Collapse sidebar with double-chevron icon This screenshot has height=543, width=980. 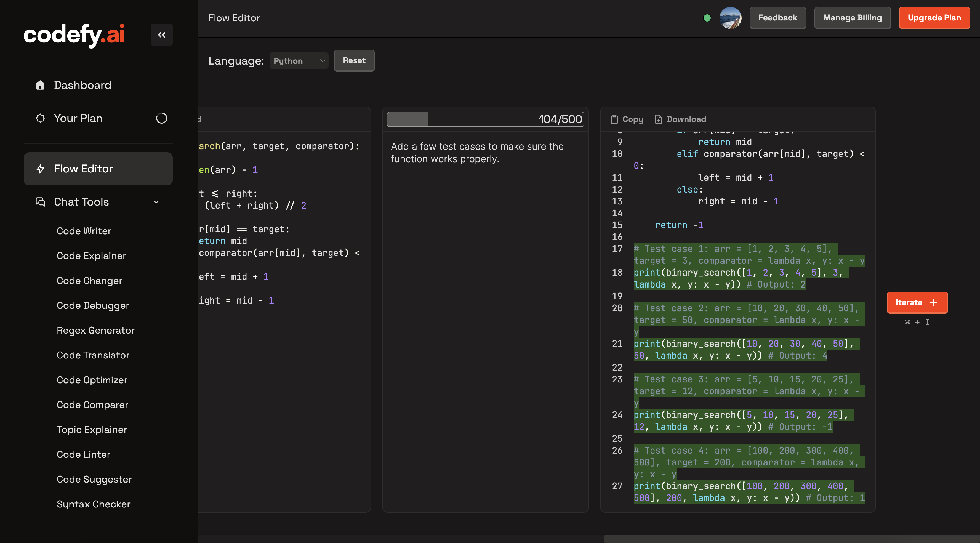coord(161,34)
